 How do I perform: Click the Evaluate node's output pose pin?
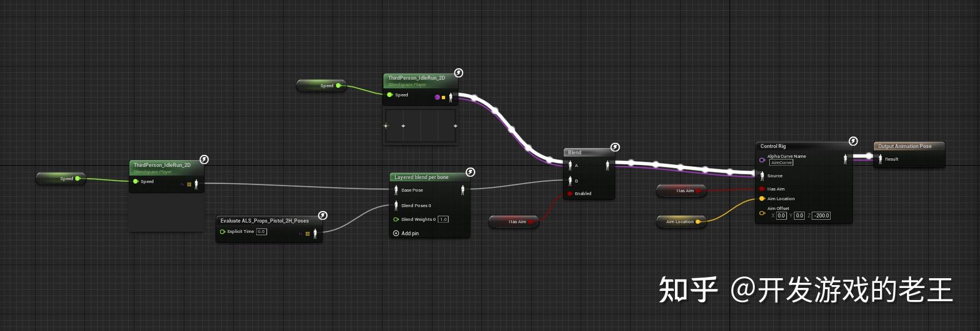(x=315, y=233)
